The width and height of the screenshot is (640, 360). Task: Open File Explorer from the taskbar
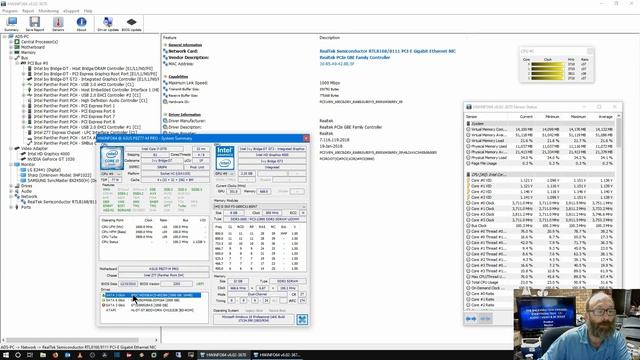pyautogui.click(x=42, y=355)
